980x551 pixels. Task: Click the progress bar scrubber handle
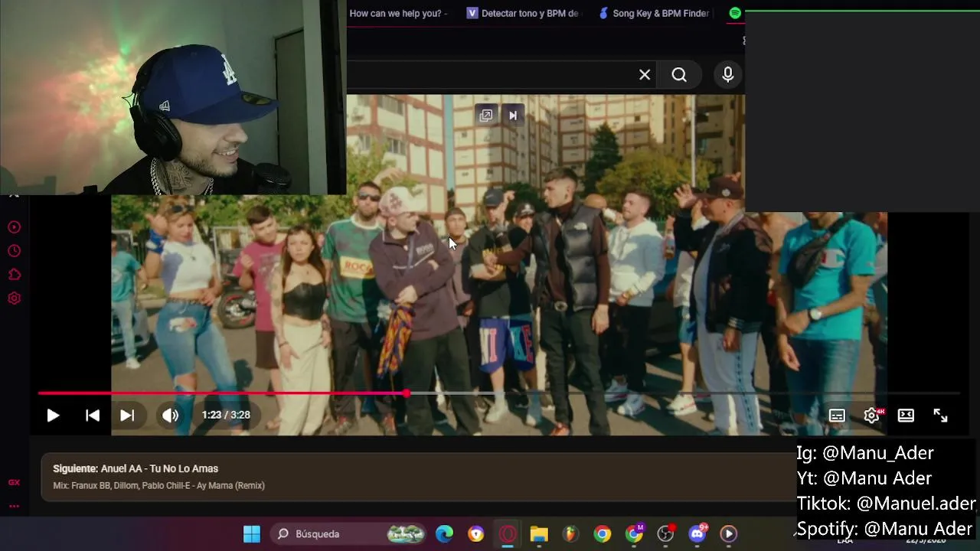406,393
